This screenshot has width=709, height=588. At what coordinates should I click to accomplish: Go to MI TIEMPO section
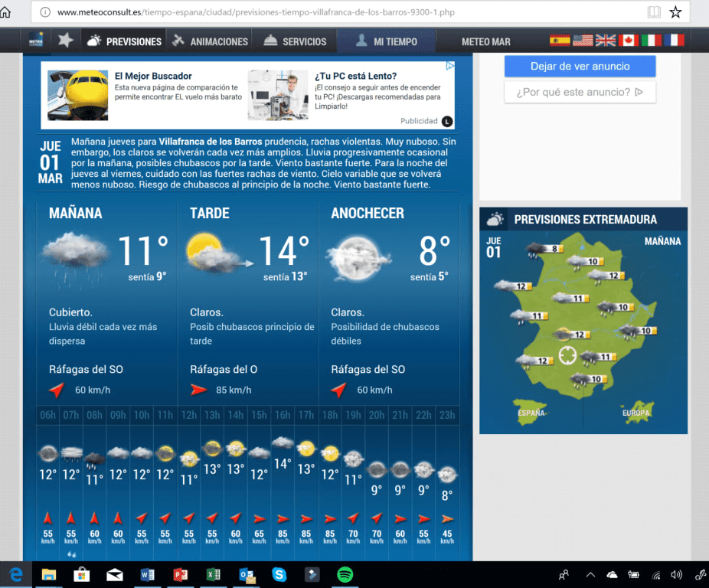386,41
